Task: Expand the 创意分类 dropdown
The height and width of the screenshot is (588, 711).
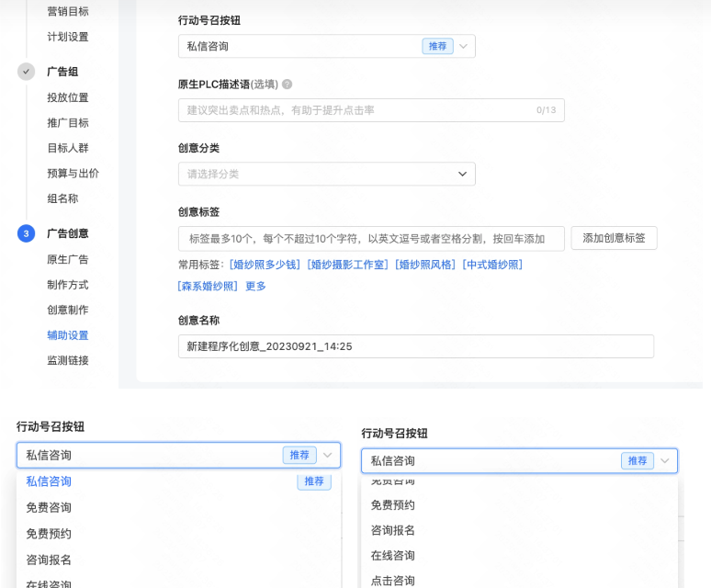Action: point(462,174)
